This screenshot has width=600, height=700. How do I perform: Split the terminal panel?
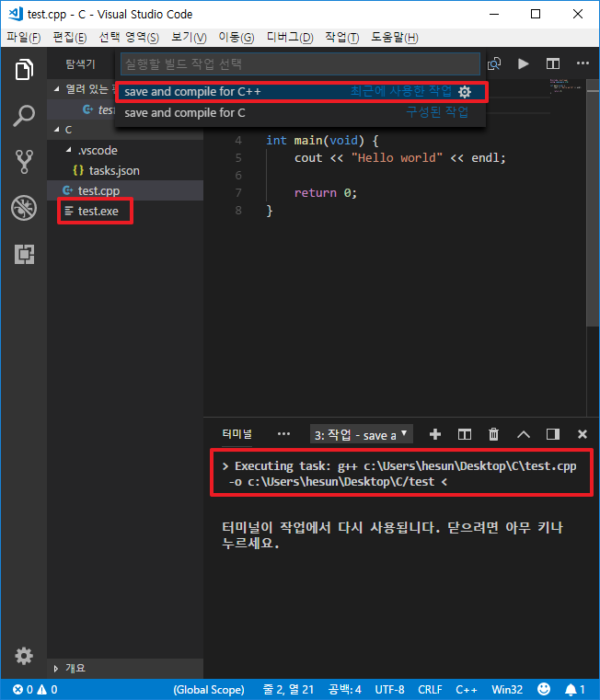pyautogui.click(x=464, y=434)
